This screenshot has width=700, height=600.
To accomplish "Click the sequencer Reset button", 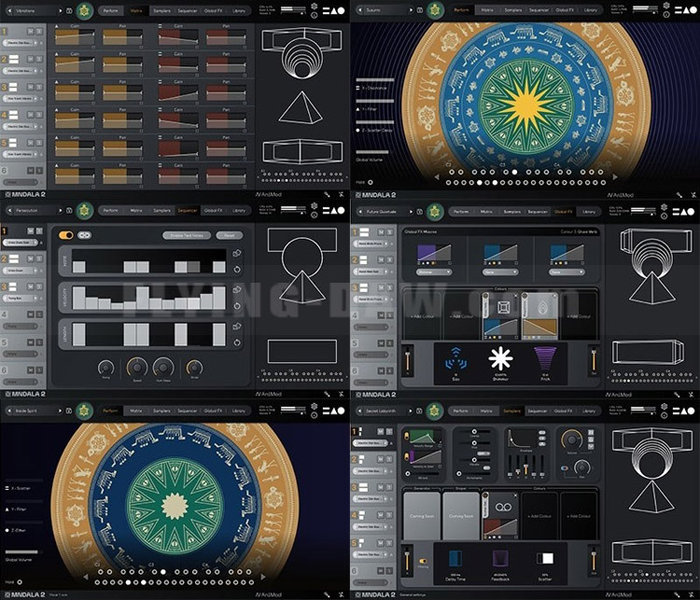I will point(230,235).
